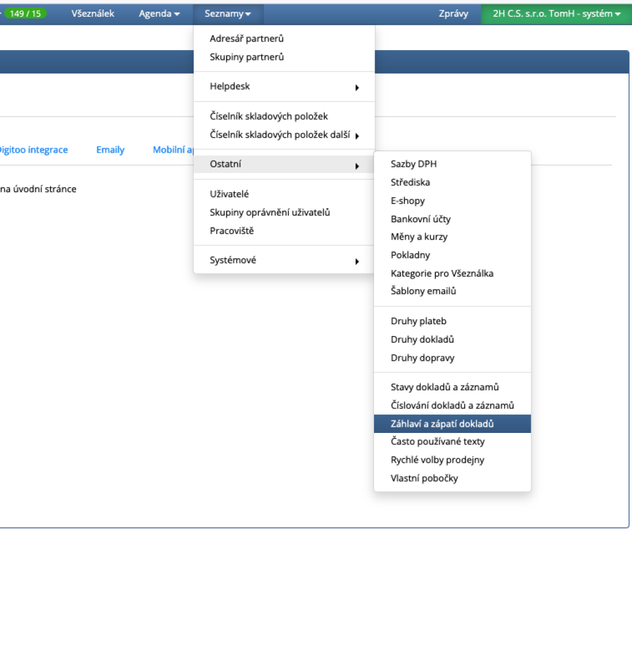Open Zprávy in the top navigation
632x672 pixels.
453,14
